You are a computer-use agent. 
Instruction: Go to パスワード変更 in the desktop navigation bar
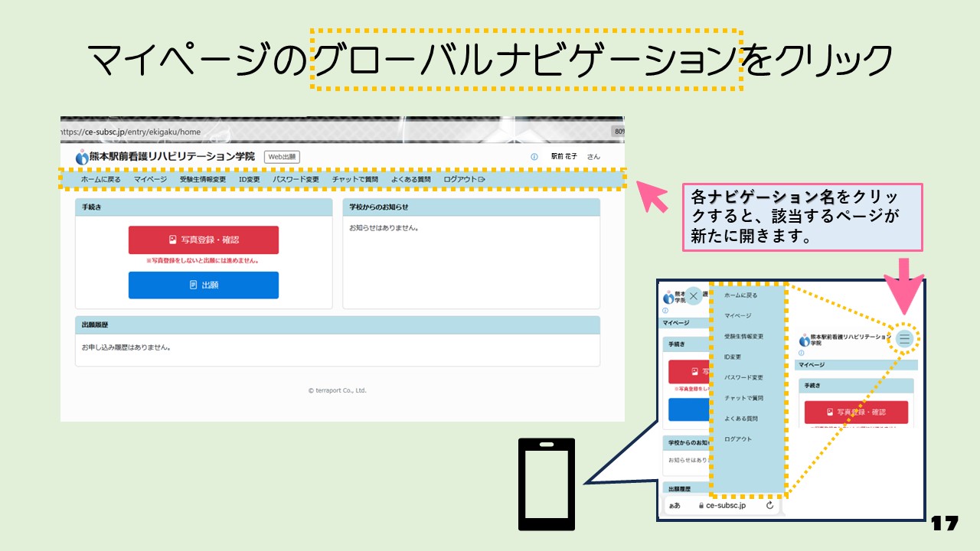(296, 180)
